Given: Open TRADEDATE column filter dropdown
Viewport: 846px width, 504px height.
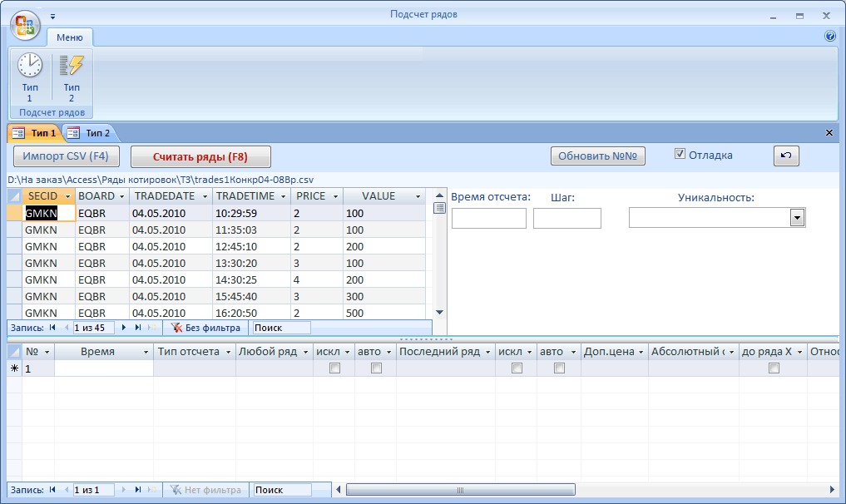Looking at the screenshot, I should coord(205,196).
